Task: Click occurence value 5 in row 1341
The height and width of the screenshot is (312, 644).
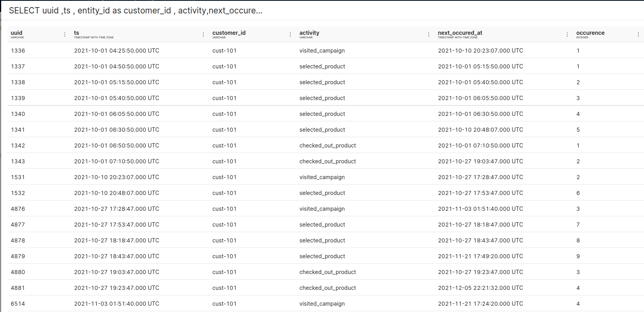Action: 578,130
